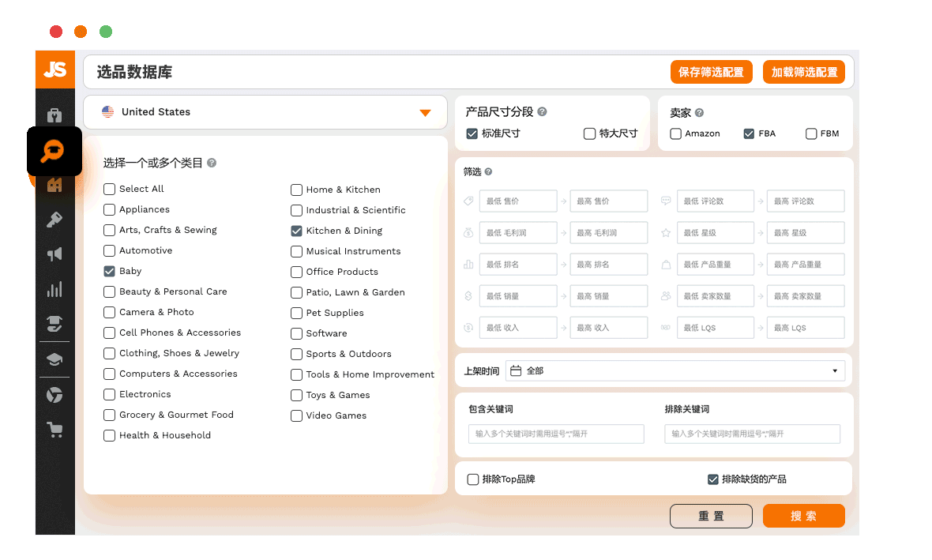Click the 重置 reset button
This screenshot has height=560, width=932.
711,516
